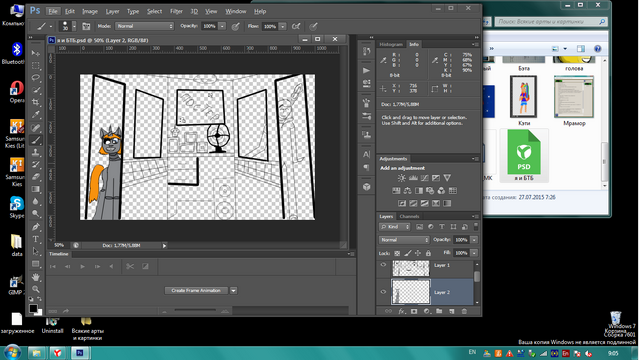640x360 pixels.
Task: Toggle airbrush mode in options bar
Action: (x=296, y=26)
